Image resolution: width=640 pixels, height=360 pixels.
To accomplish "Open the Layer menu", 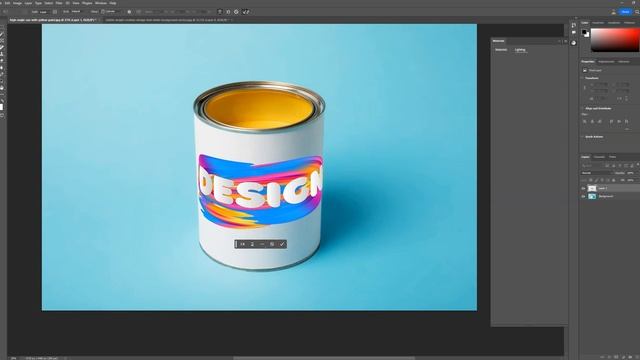I will click(28, 3).
